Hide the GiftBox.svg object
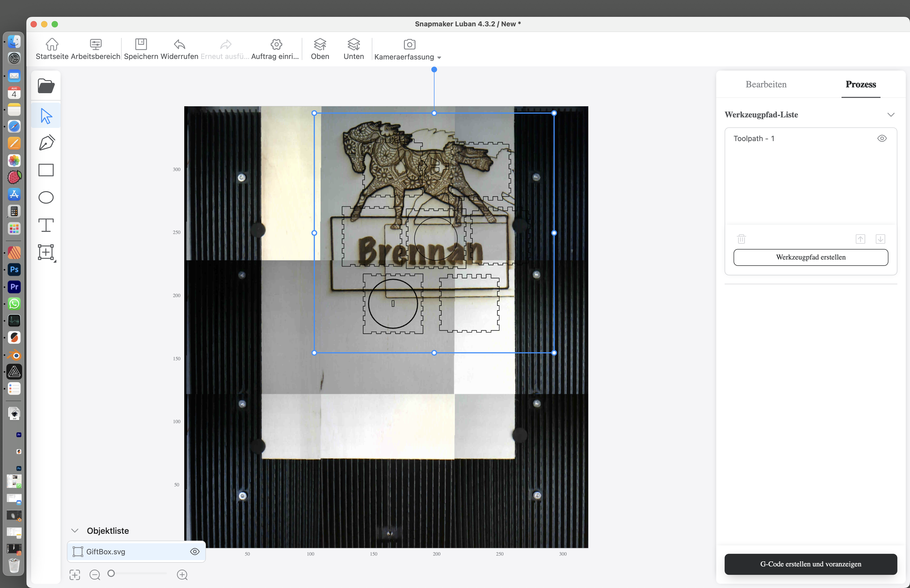Screen dimensions: 910x588 tap(195, 551)
